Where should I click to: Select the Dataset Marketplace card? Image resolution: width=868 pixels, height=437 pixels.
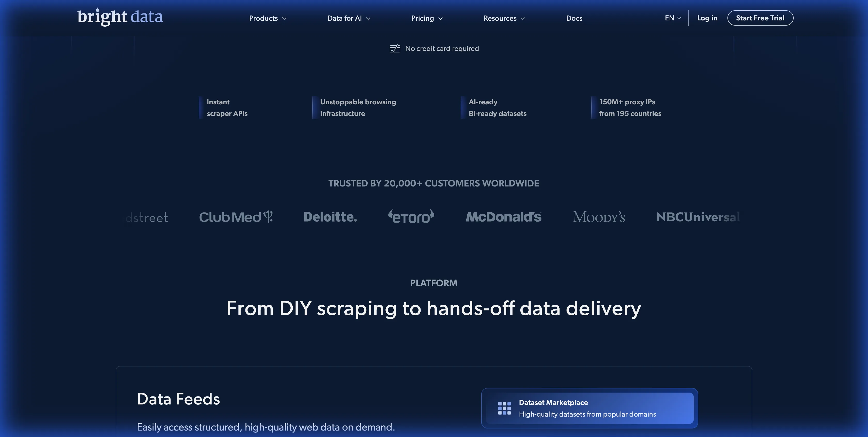pos(589,408)
